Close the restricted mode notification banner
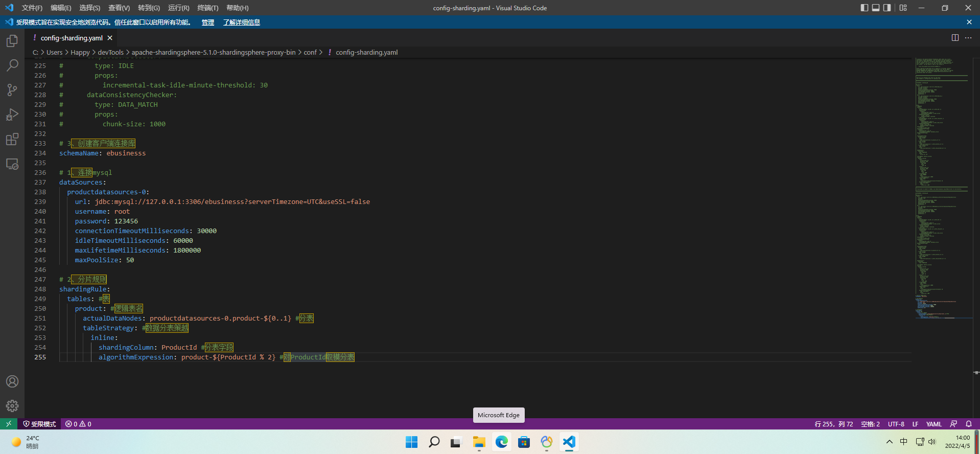The height and width of the screenshot is (454, 980). 969,22
